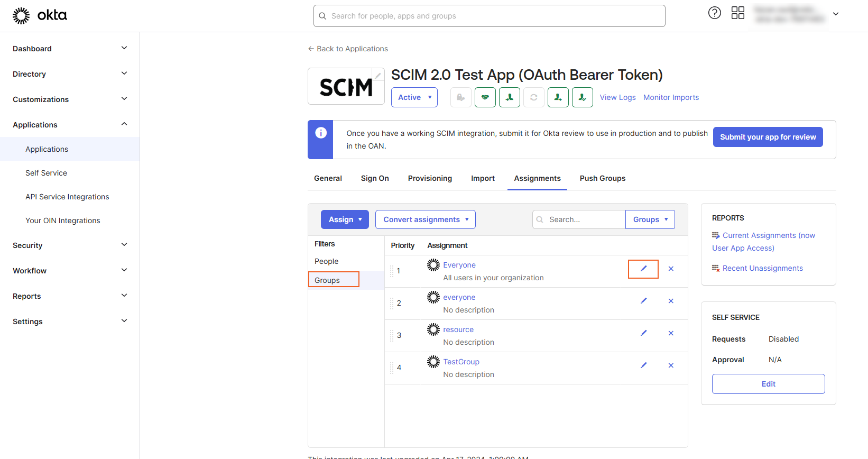Expand the Security sidebar section
The height and width of the screenshot is (459, 868).
click(x=70, y=245)
